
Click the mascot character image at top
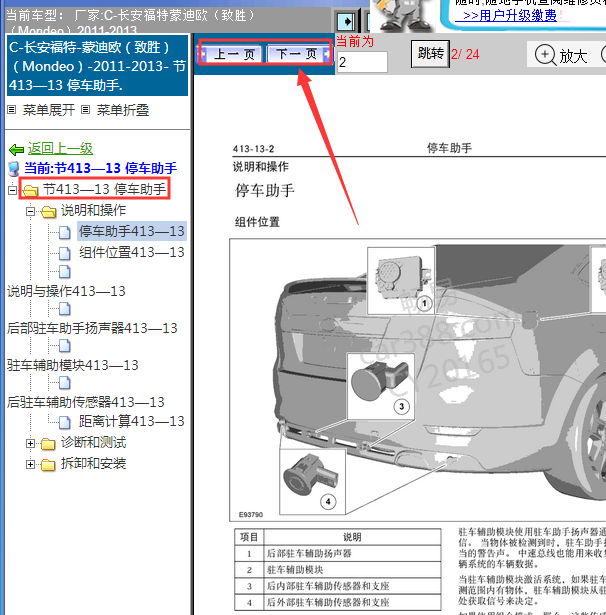403,16
